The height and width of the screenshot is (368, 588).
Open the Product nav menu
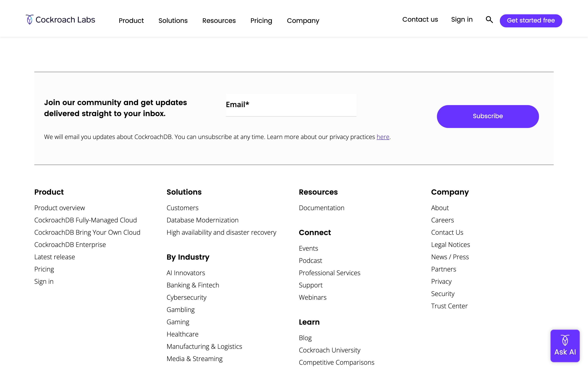tap(131, 20)
